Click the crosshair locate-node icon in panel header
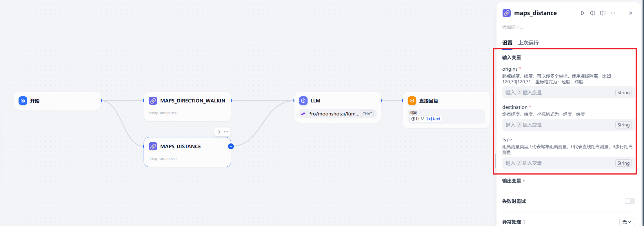This screenshot has height=226, width=644. [x=593, y=13]
